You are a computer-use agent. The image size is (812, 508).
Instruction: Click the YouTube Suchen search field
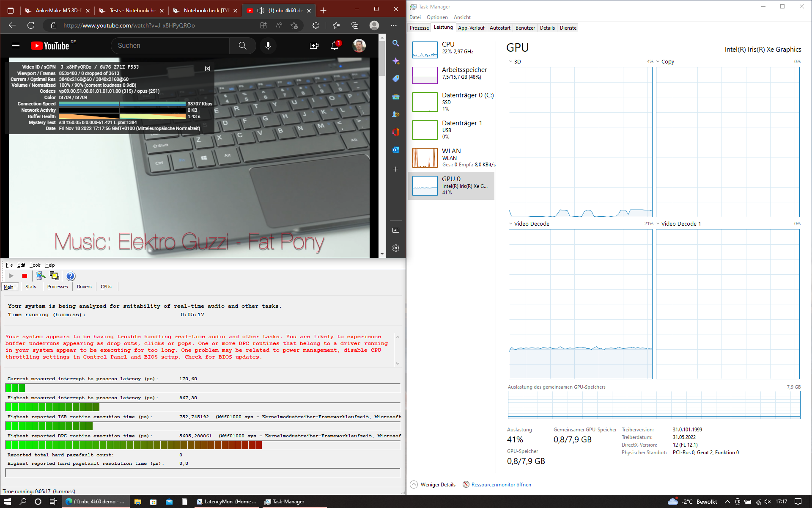click(x=170, y=46)
